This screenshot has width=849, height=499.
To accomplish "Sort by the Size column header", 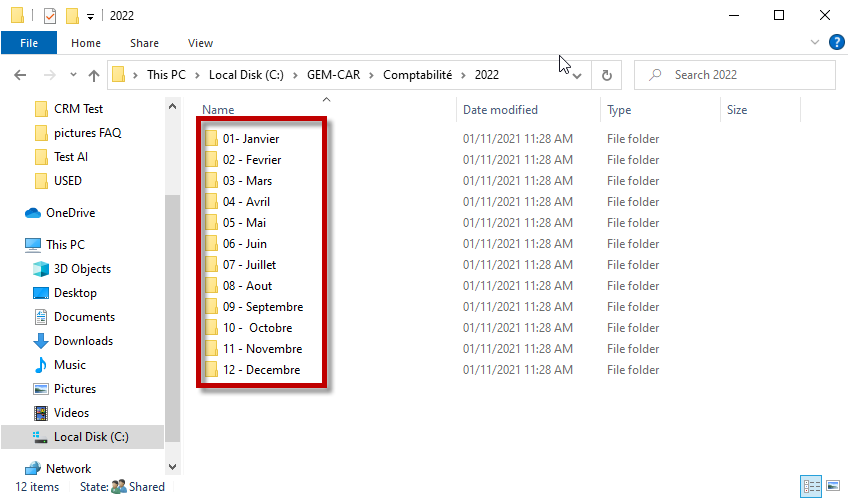I will (737, 110).
